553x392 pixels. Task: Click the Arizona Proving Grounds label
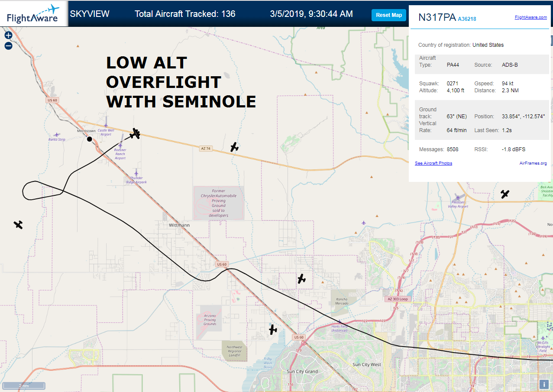[210, 320]
